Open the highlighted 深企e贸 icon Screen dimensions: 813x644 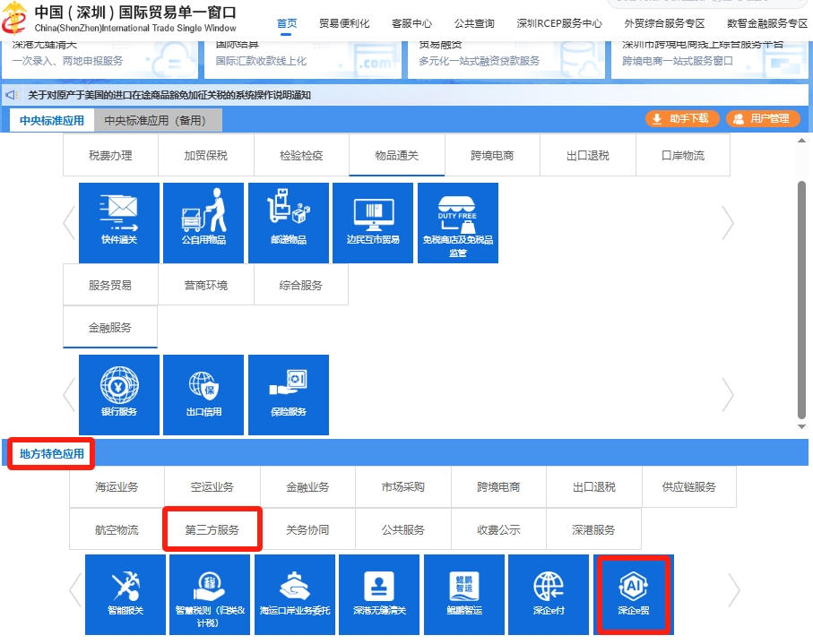tap(633, 594)
